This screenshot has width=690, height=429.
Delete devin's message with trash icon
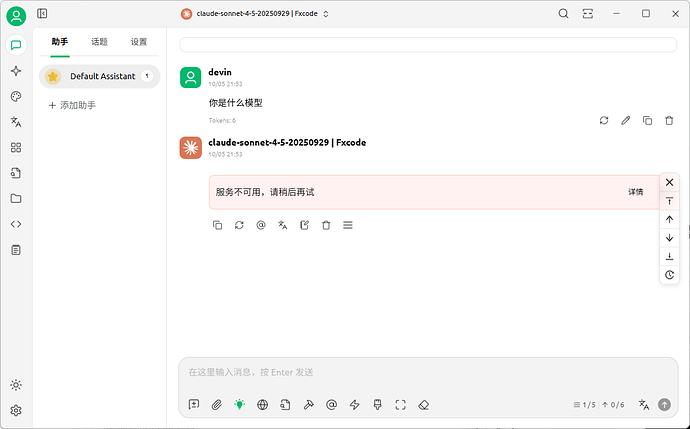[x=669, y=121]
